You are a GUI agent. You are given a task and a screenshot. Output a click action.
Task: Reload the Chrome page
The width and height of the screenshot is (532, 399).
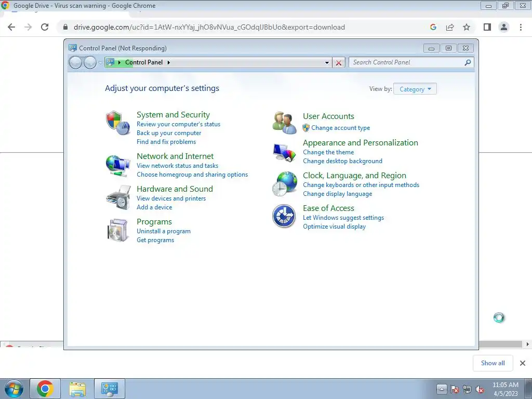tap(45, 27)
